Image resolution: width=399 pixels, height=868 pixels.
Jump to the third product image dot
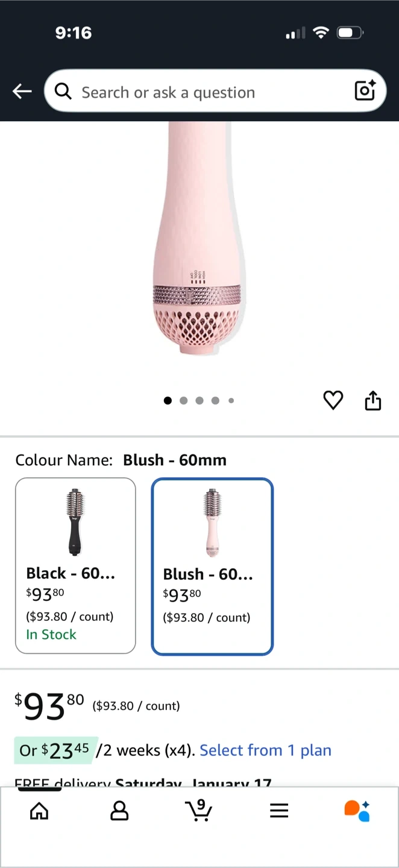pos(199,400)
